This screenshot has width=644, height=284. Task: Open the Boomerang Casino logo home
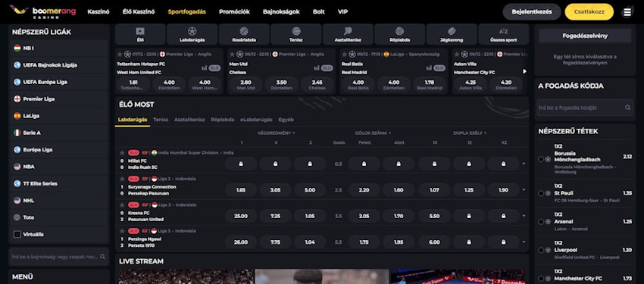(x=42, y=11)
